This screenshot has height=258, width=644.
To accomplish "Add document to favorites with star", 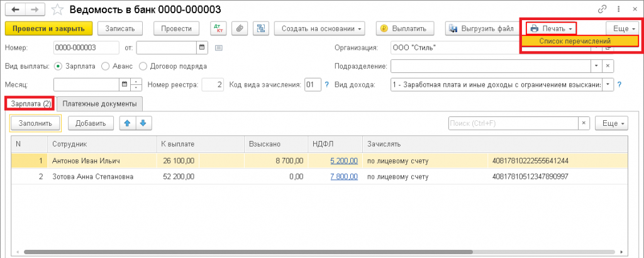I will coord(58,9).
